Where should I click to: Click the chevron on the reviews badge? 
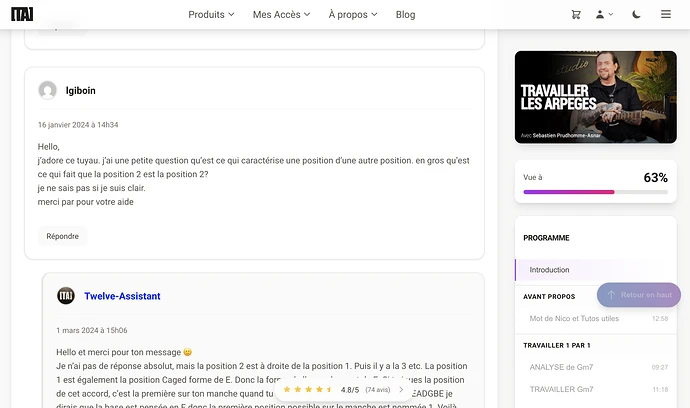401,390
